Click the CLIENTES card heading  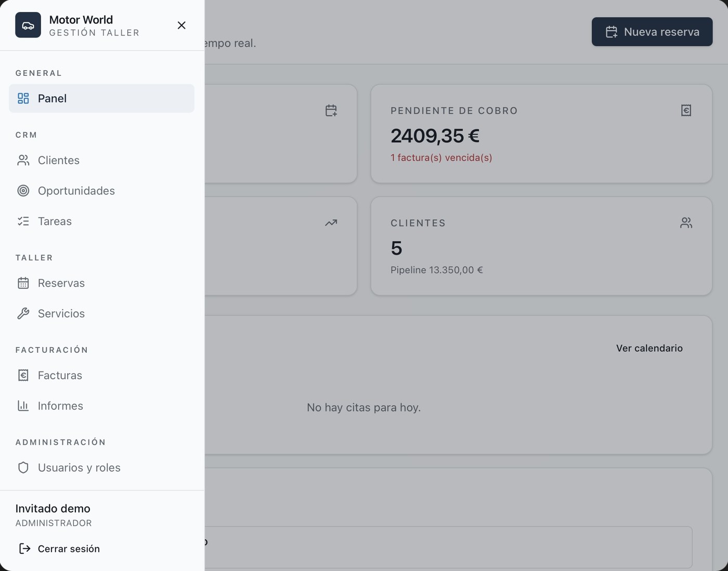pyautogui.click(x=418, y=223)
